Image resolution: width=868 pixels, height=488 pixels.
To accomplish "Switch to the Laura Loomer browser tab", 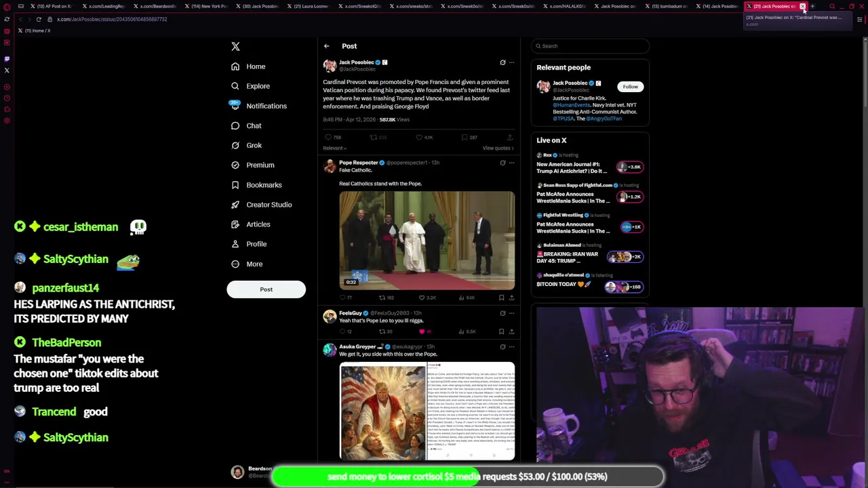I will (x=309, y=6).
